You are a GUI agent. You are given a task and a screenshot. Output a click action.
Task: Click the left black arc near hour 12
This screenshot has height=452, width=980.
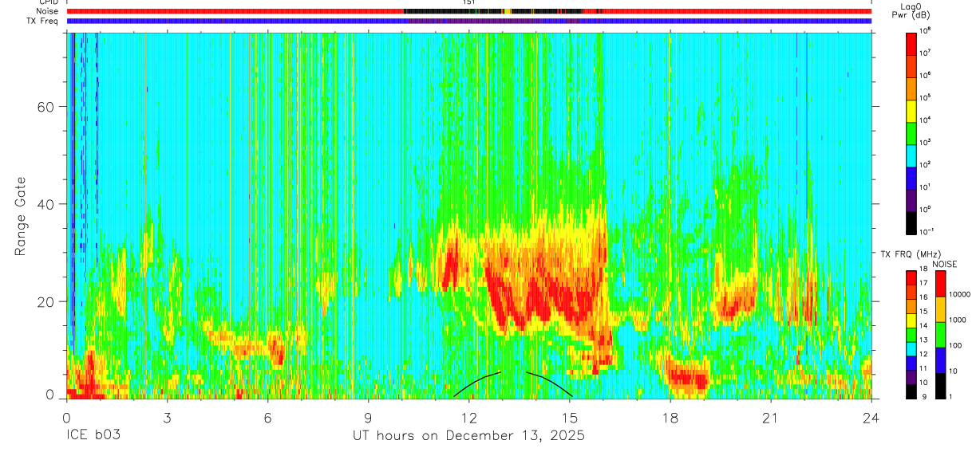(477, 383)
